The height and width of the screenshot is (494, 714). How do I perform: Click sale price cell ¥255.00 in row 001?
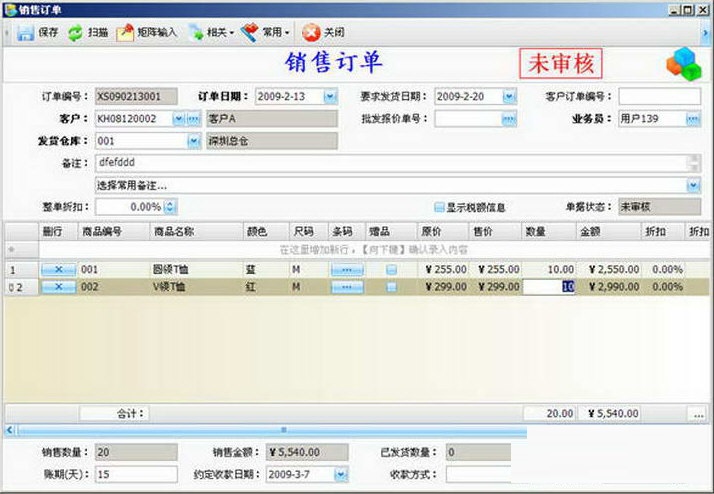click(x=495, y=270)
